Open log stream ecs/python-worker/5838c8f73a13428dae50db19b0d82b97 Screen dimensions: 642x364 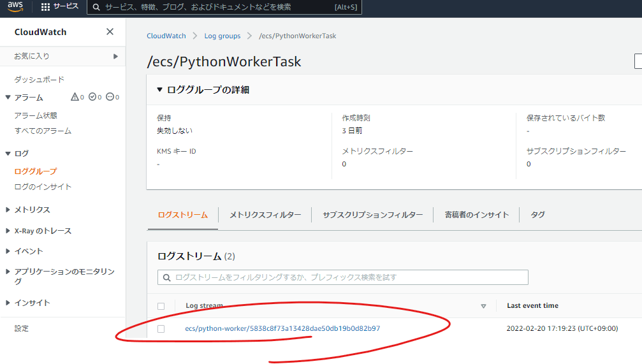click(282, 328)
